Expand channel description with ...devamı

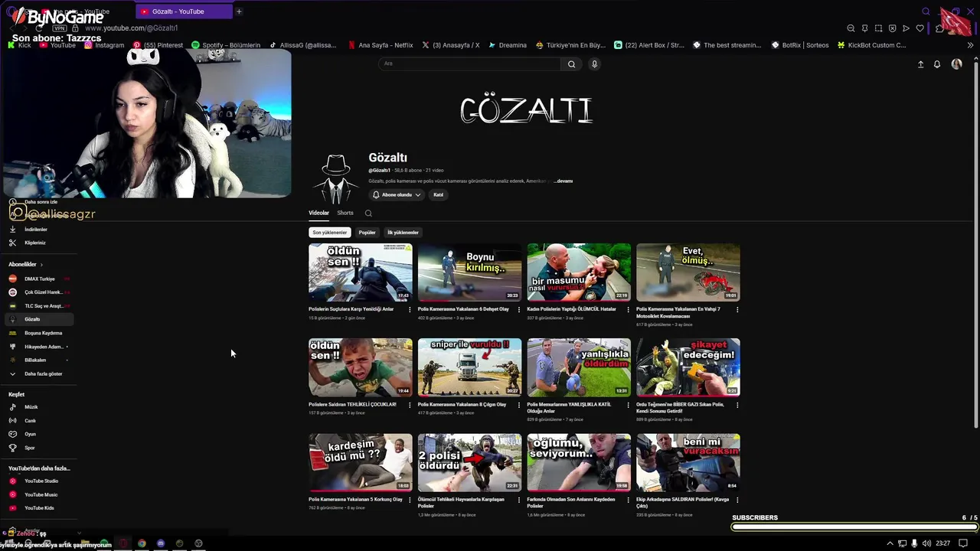(x=563, y=181)
